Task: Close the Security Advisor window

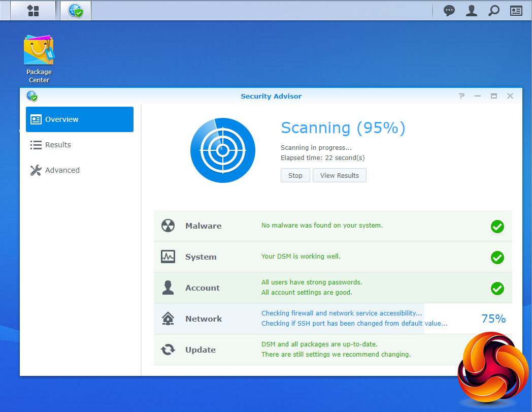Action: 510,96
